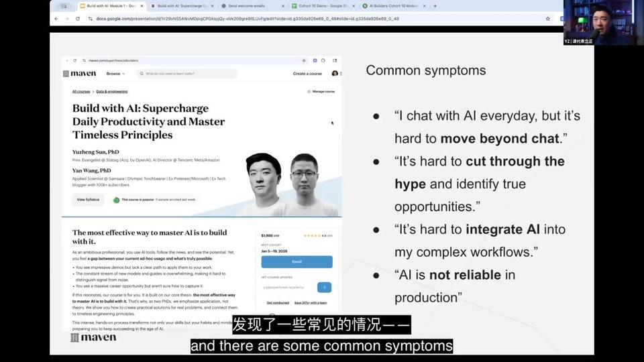The height and width of the screenshot is (362, 644).
Task: Click the 'integrate AI' bullet text
Action: (x=502, y=229)
